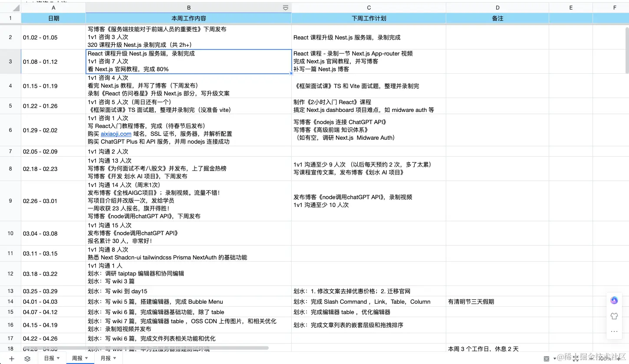Open the AI assistant floating icon
629x364 pixels.
pyautogui.click(x=614, y=300)
